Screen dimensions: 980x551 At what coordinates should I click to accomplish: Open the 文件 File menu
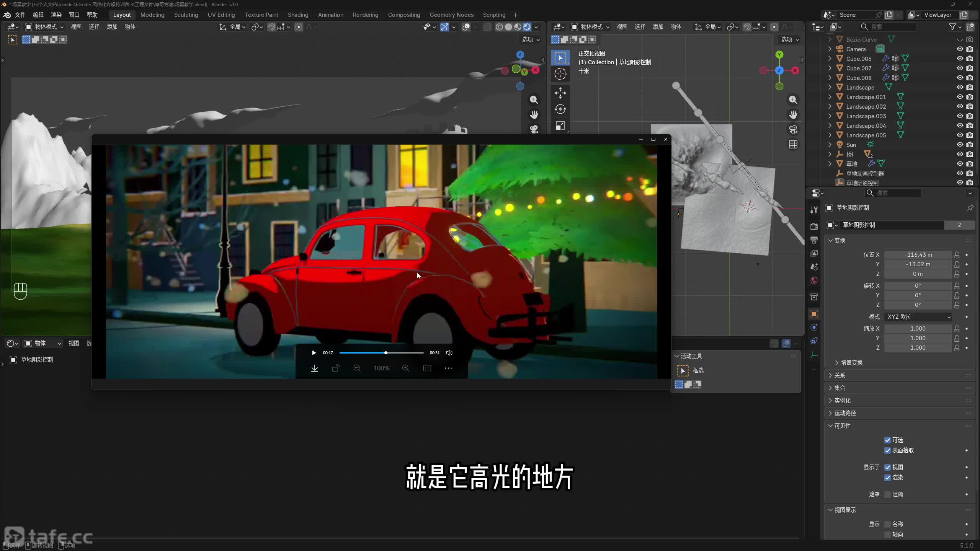click(20, 15)
